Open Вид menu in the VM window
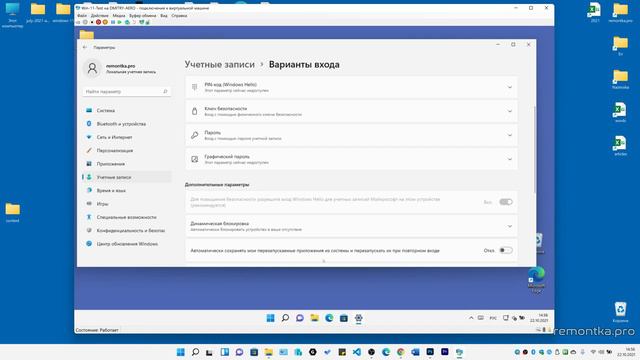The width and height of the screenshot is (640, 360). (164, 16)
